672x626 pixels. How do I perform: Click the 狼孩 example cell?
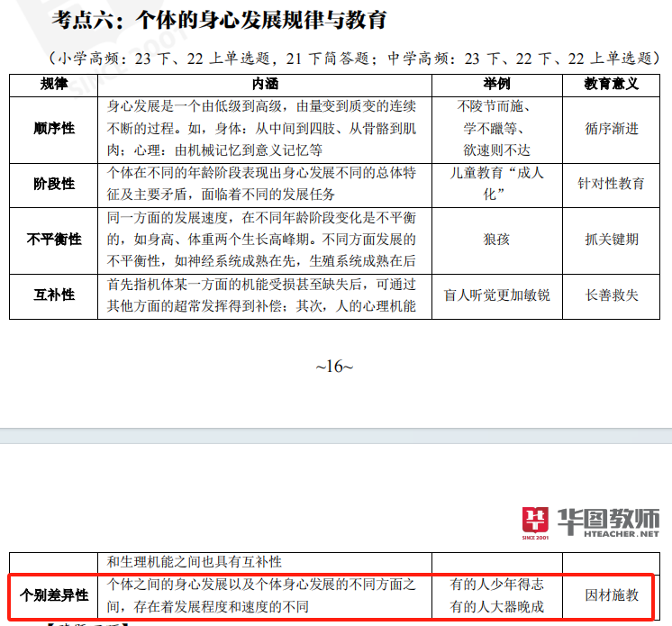click(496, 240)
